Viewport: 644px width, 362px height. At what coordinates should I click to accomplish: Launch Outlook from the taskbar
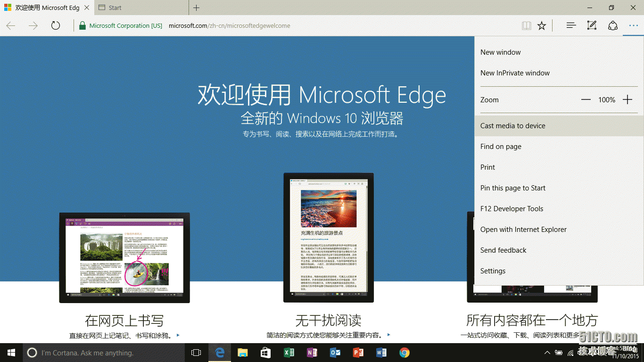click(335, 353)
